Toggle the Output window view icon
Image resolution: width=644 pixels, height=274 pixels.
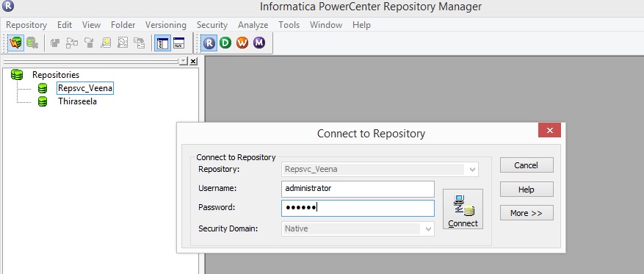point(178,43)
